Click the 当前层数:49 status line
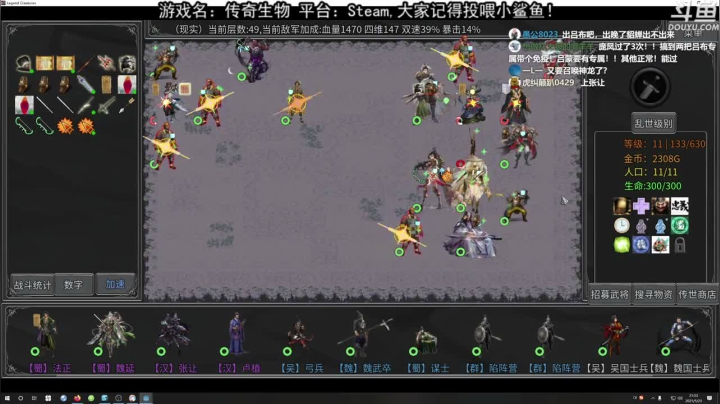 [x=328, y=29]
